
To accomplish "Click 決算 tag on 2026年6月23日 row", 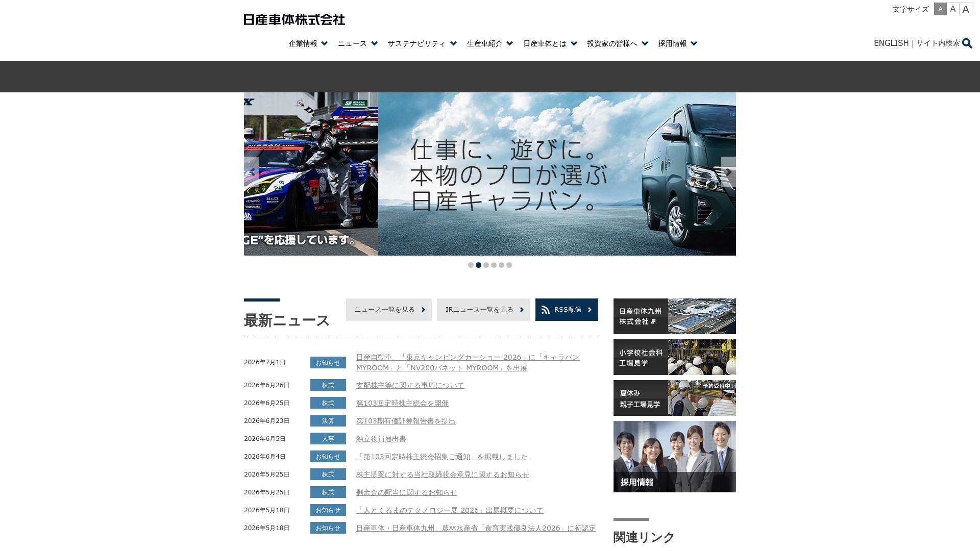I will point(328,421).
